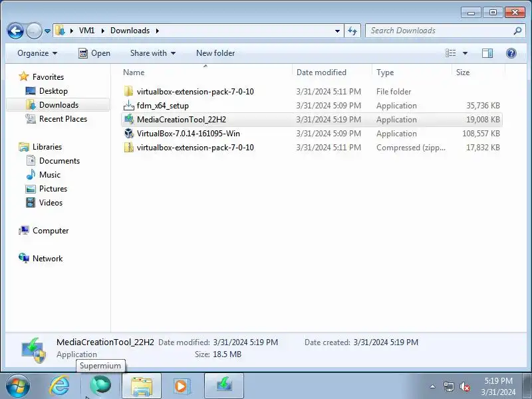The width and height of the screenshot is (532, 399).
Task: Open the Windows Start menu
Action: point(18,386)
